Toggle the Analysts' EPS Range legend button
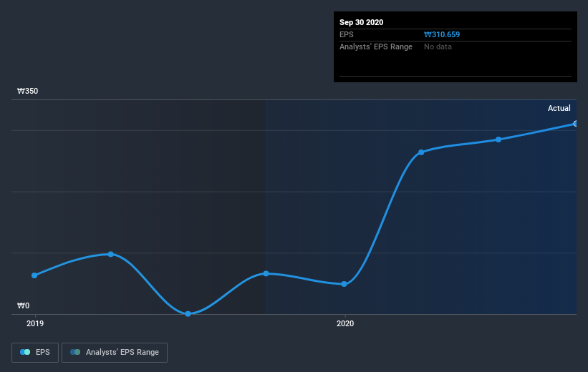 click(x=115, y=352)
